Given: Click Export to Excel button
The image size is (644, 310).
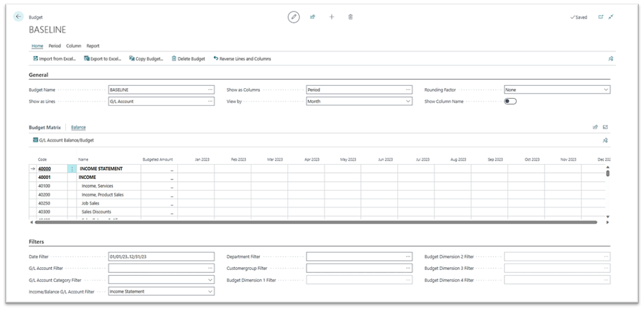Looking at the screenshot, I should [x=102, y=59].
